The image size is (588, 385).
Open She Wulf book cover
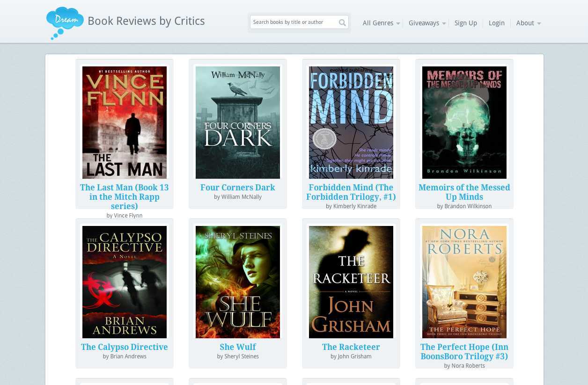[238, 282]
